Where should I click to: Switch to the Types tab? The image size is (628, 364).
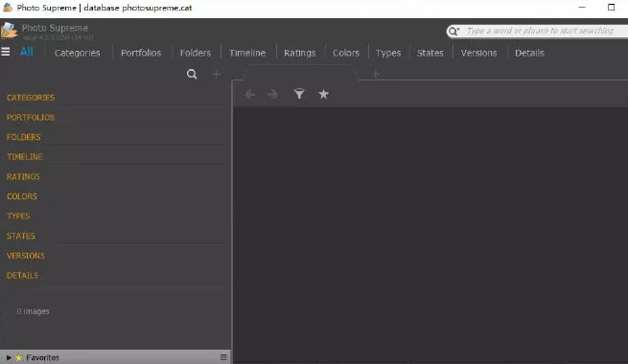coord(388,53)
